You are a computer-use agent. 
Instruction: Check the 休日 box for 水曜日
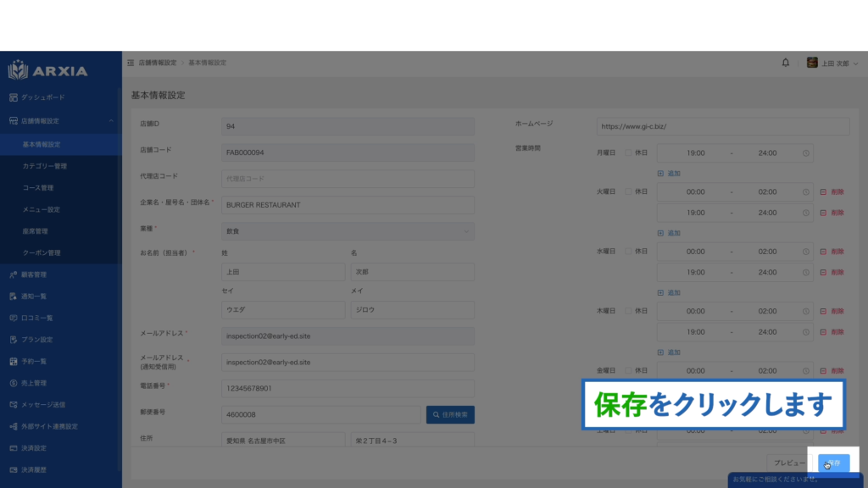[x=628, y=251]
